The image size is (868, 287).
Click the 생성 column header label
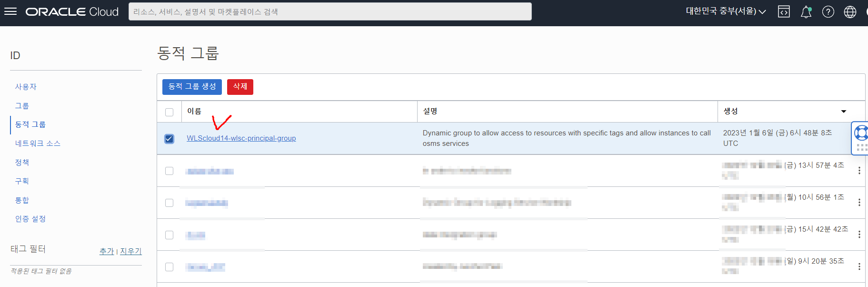pyautogui.click(x=730, y=111)
